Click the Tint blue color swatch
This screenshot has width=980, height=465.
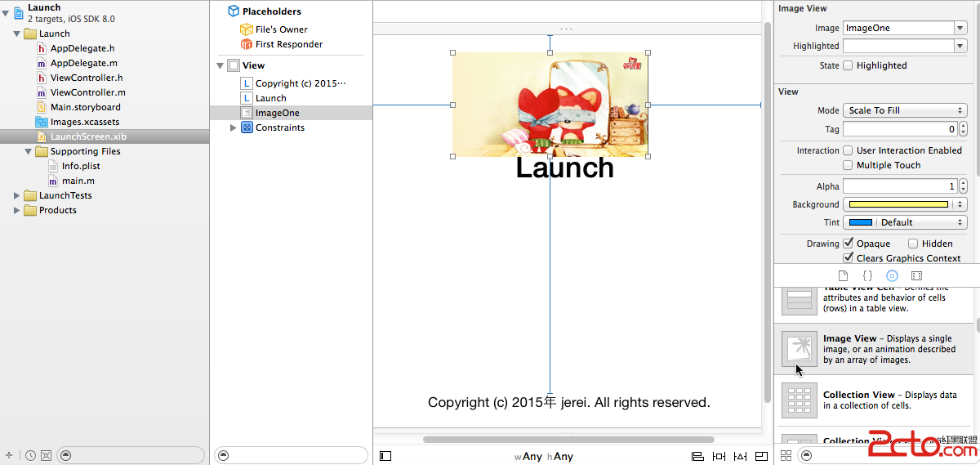(861, 222)
